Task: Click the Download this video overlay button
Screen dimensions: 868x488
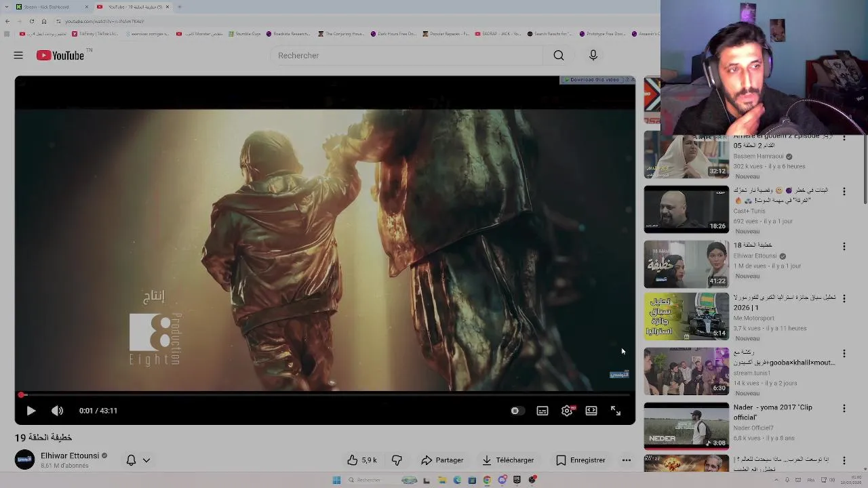Action: [x=593, y=80]
